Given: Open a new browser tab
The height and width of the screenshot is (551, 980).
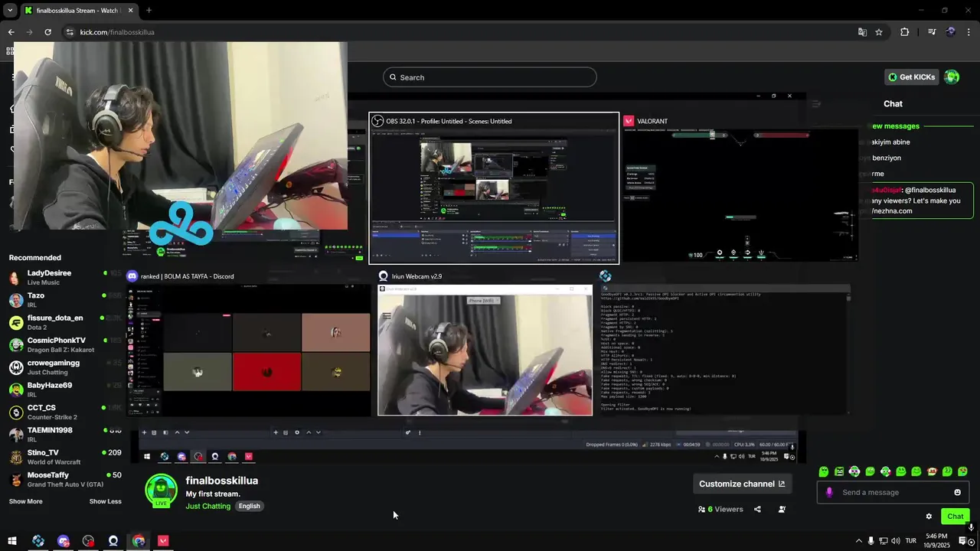Looking at the screenshot, I should [x=149, y=11].
